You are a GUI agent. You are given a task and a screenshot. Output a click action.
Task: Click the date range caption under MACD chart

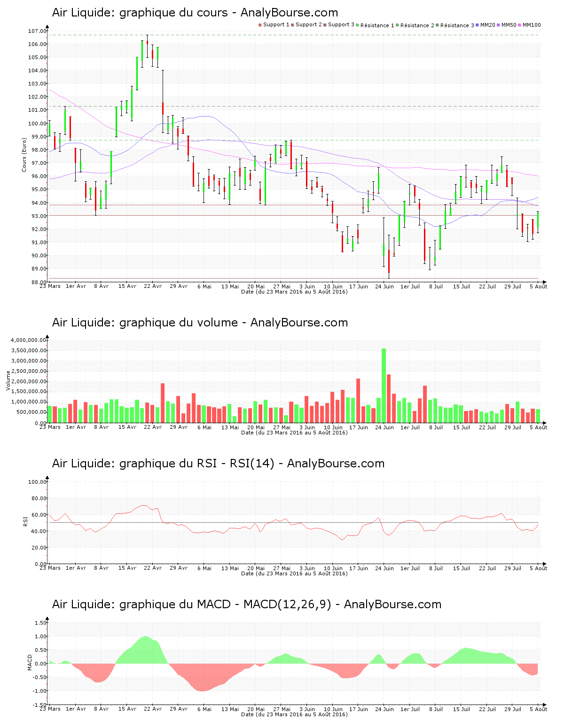coord(294,714)
